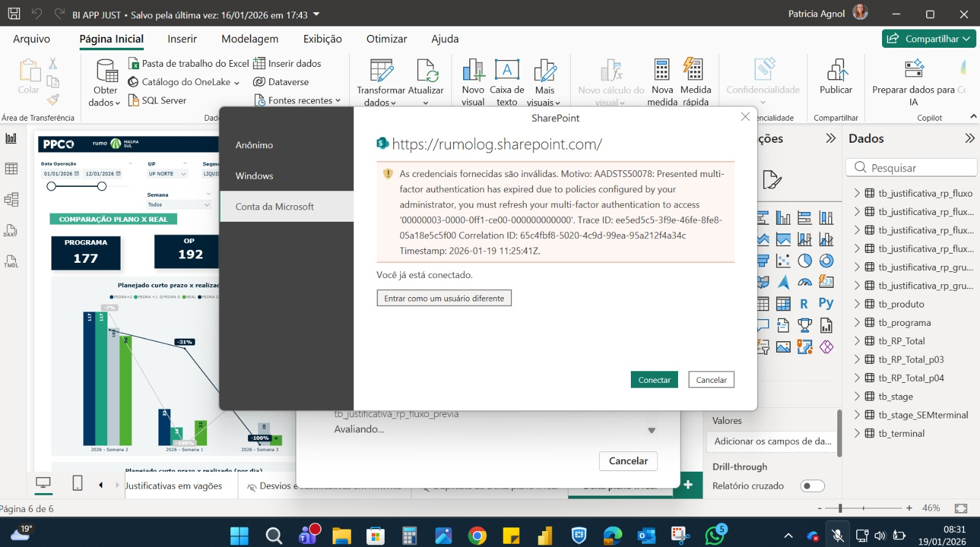Select the donut chart visual
Viewport: 980px width, 547px height.
click(x=826, y=261)
